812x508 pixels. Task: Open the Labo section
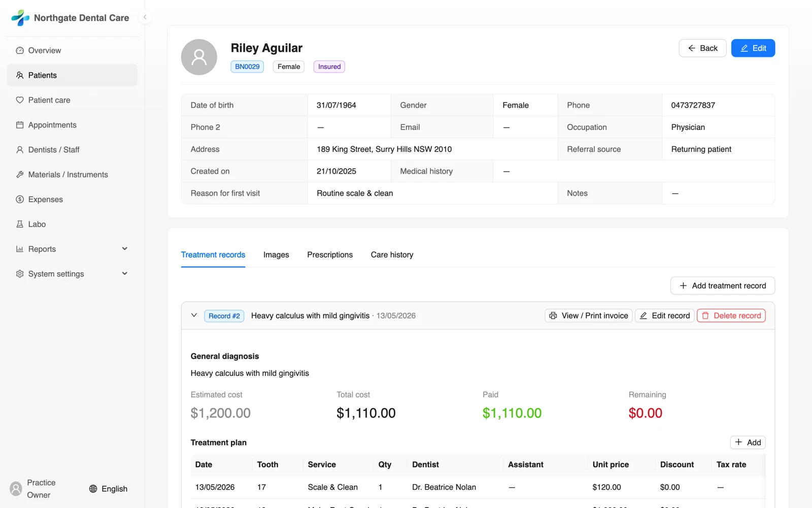pyautogui.click(x=72, y=224)
